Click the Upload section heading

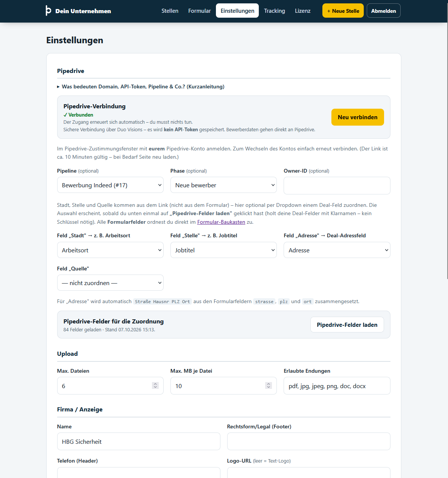click(67, 354)
